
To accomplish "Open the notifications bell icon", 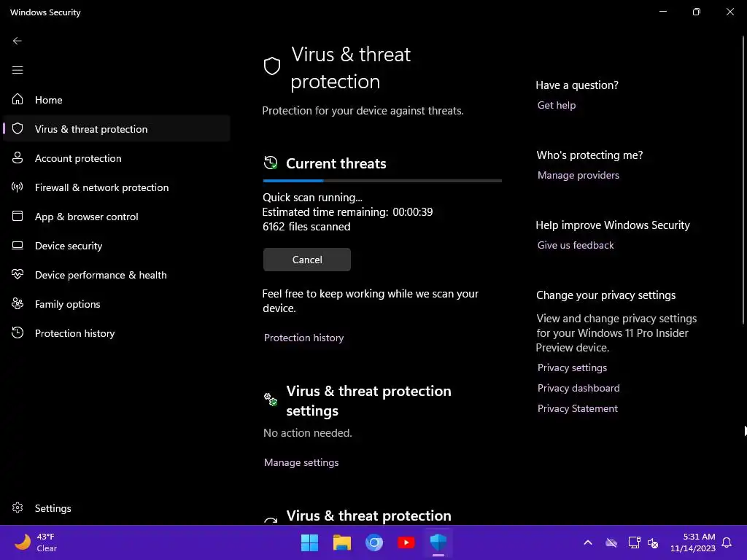I will [727, 542].
